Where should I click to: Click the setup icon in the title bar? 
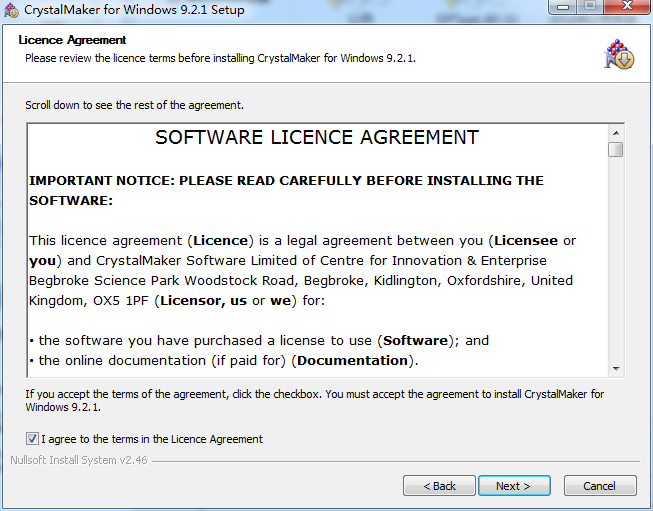[11, 10]
